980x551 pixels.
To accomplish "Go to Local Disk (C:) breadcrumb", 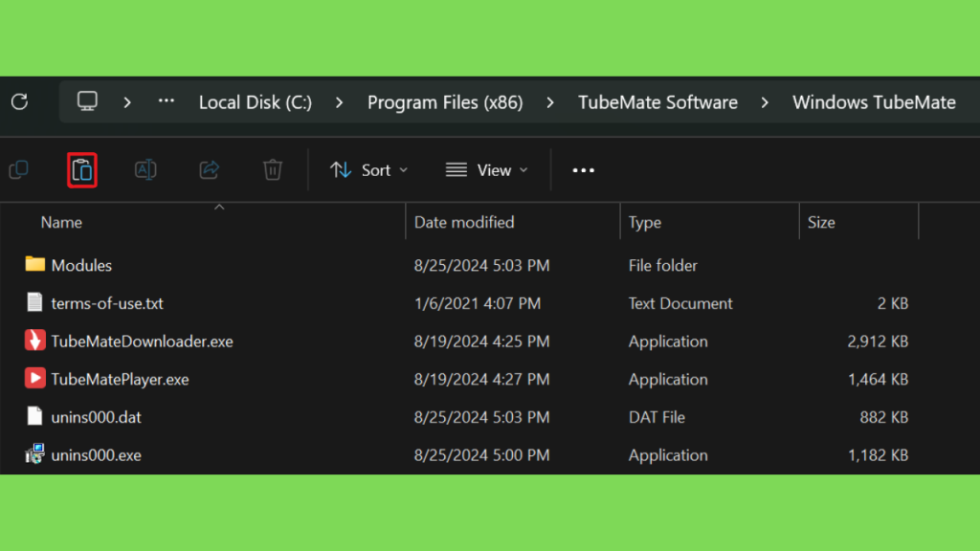I will 255,102.
